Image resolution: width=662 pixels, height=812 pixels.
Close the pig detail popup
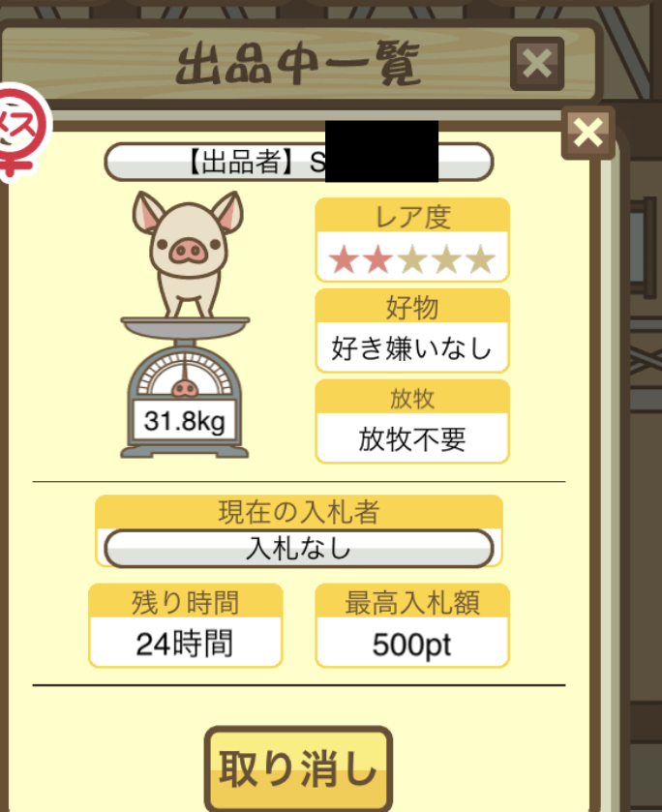point(588,133)
